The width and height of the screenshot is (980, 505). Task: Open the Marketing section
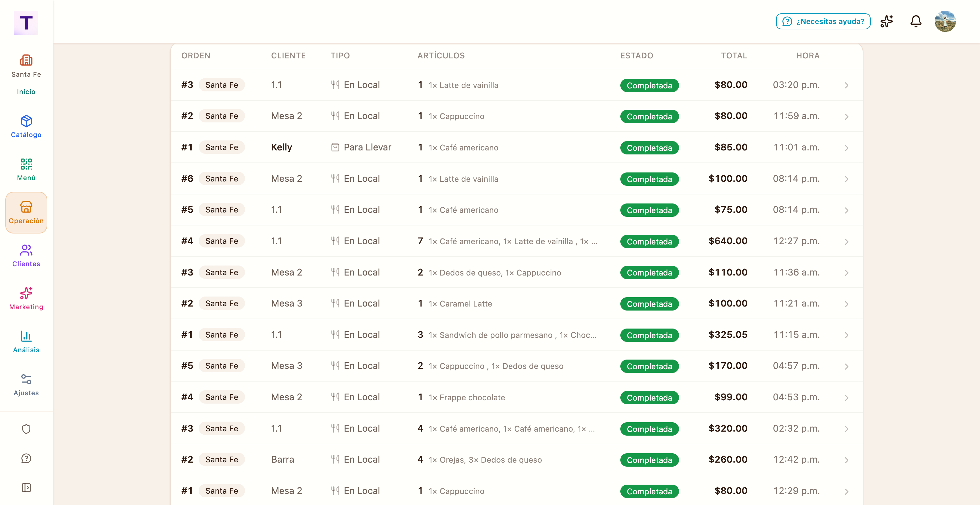(26, 298)
